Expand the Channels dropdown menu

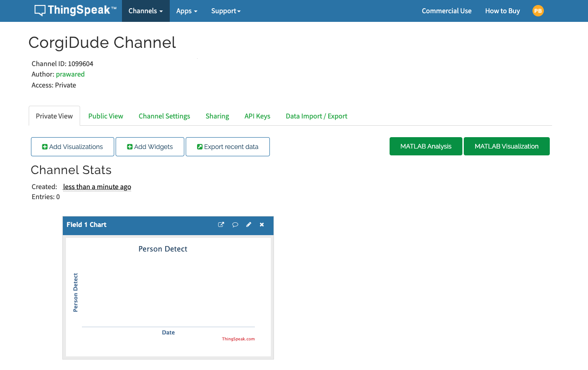point(146,11)
